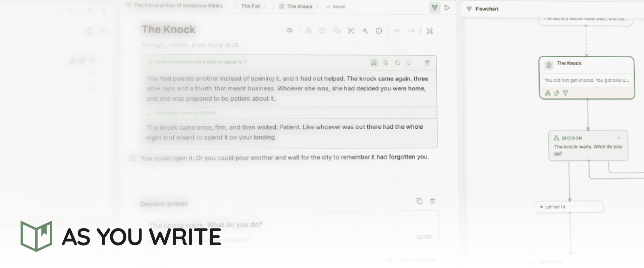644x268 pixels.
Task: Select 'The Knock' node in the flowchart
Action: (x=587, y=78)
